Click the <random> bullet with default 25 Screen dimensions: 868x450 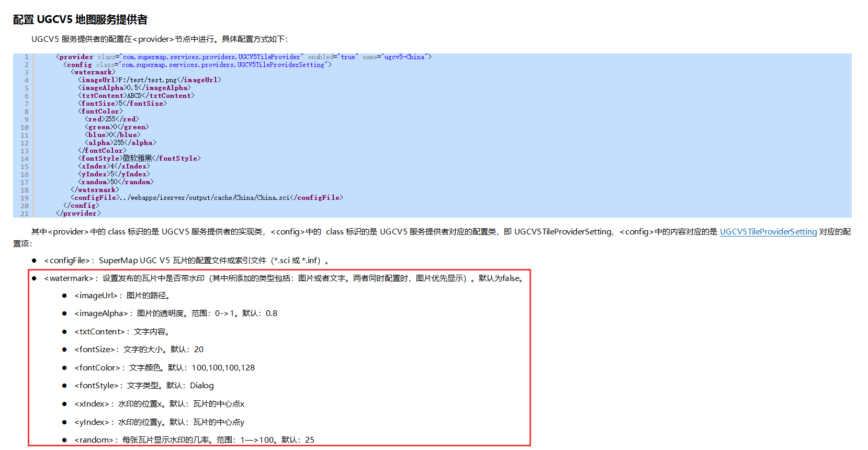tap(194, 440)
